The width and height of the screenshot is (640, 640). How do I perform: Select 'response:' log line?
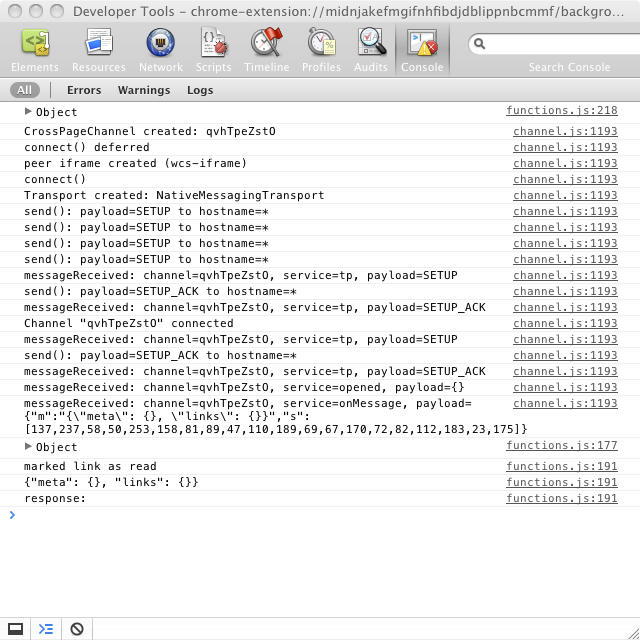click(55, 499)
